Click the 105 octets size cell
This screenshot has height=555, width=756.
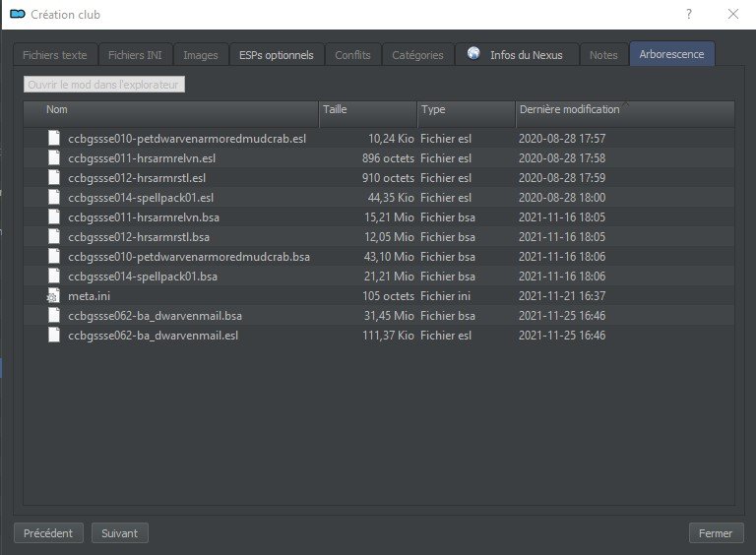click(x=388, y=296)
